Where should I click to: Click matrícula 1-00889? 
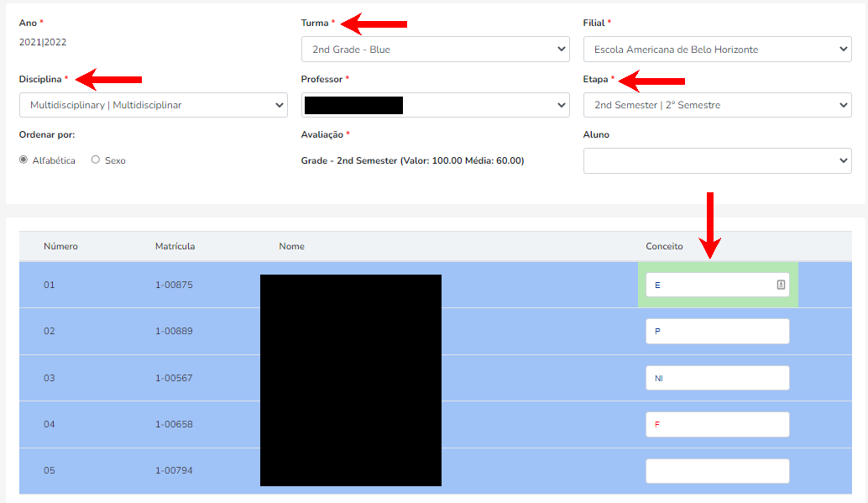(174, 331)
